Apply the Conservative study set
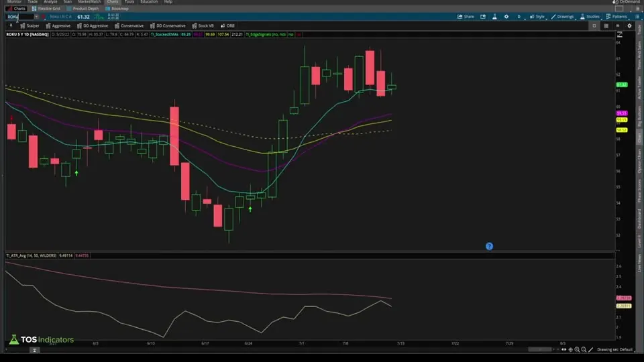 click(129, 26)
